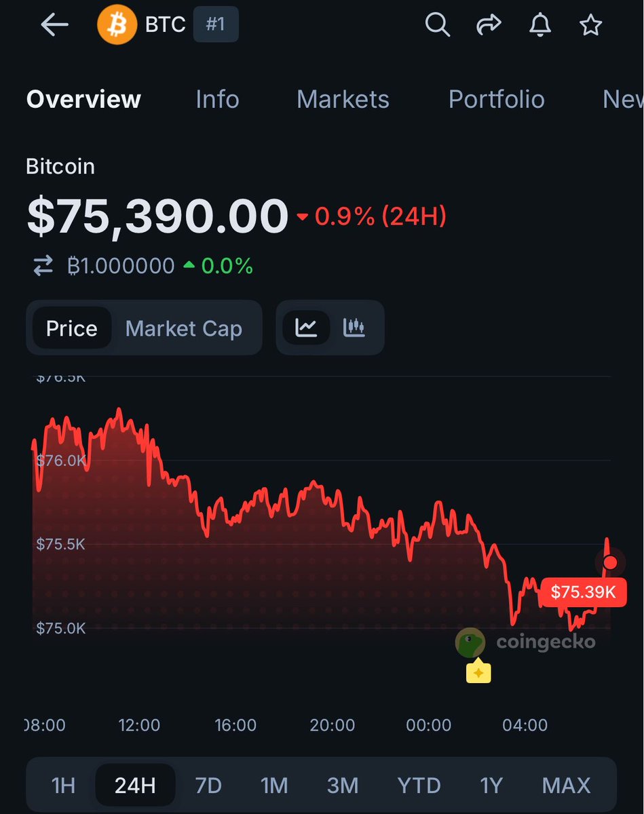Open price alerts bell icon
Screen dimensions: 644x814
point(540,25)
